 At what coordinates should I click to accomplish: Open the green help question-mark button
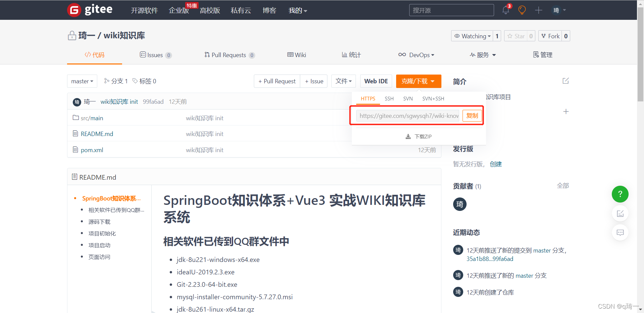point(620,194)
